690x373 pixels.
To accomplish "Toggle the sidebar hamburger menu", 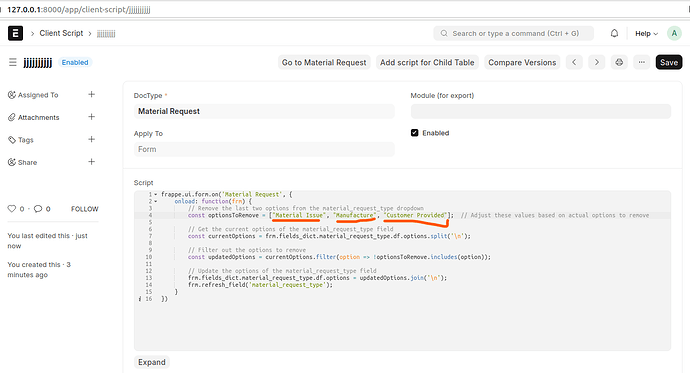I will (x=13, y=62).
